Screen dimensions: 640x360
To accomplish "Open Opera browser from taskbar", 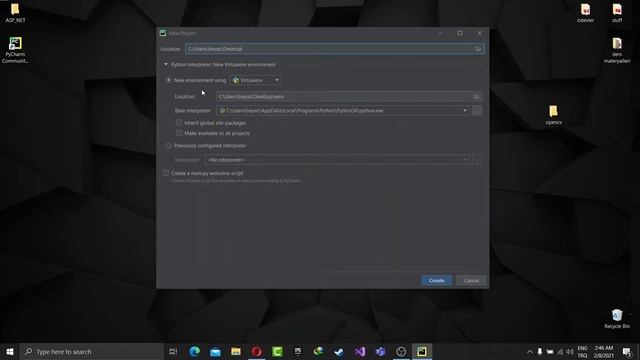I will 256,351.
